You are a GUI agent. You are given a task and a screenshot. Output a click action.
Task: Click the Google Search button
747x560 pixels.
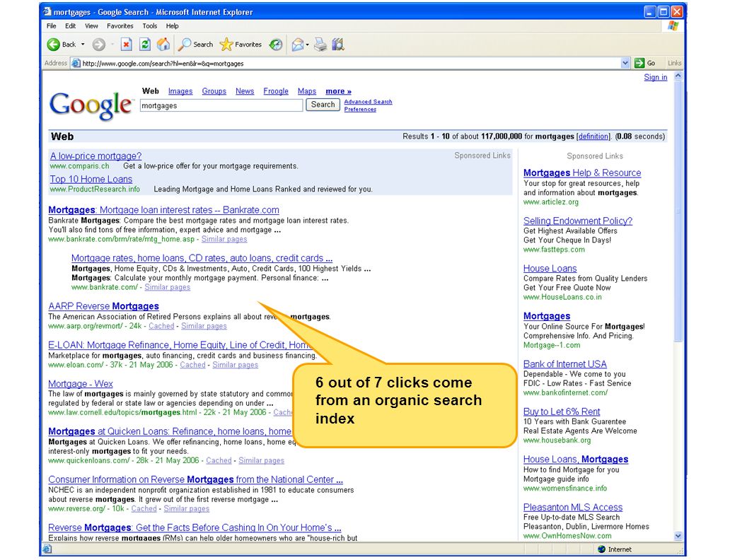coord(323,105)
